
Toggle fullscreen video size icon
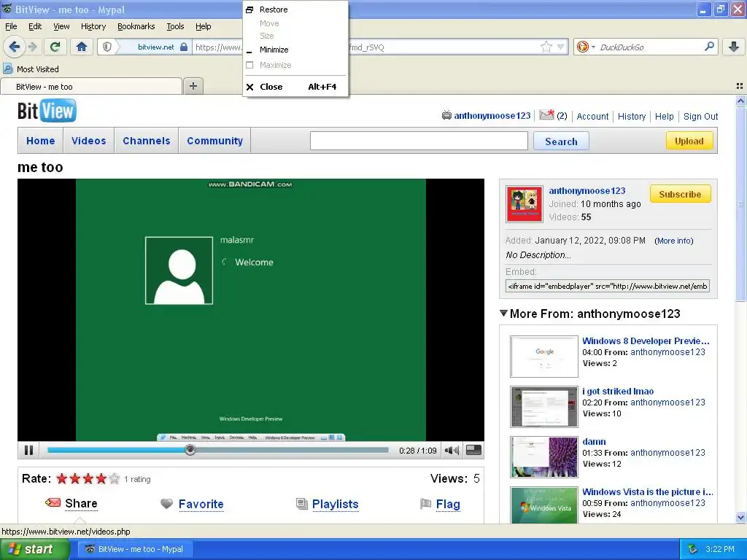click(473, 450)
